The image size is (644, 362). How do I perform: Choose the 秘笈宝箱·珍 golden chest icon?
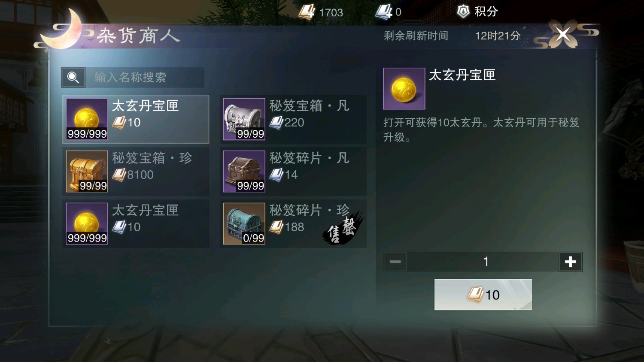[x=87, y=172]
